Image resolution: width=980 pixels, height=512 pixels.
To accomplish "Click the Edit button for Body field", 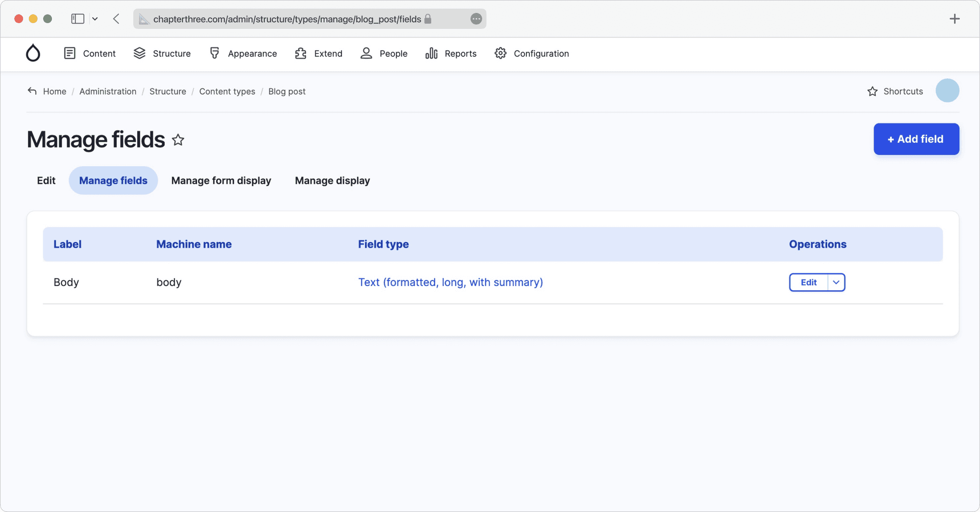I will pos(808,282).
